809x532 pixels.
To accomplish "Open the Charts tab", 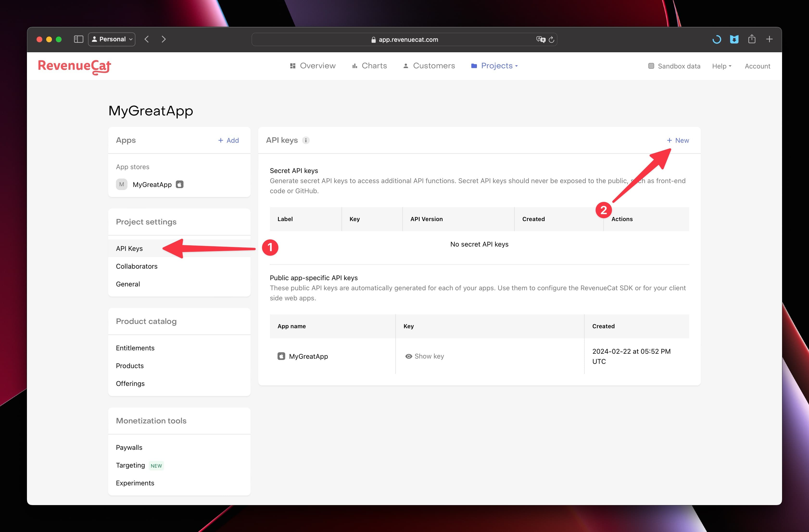I will coord(369,66).
